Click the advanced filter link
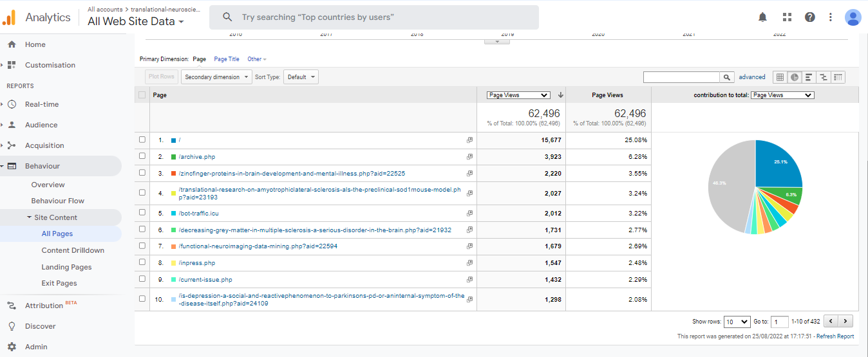The image size is (868, 357). (x=751, y=77)
